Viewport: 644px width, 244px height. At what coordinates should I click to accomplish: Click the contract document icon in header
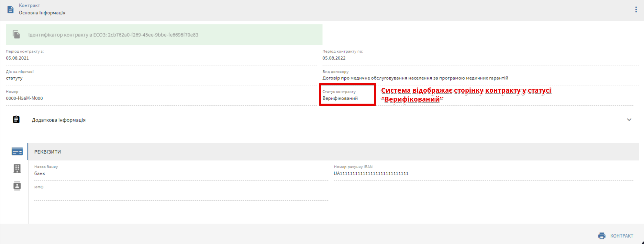(x=11, y=9)
